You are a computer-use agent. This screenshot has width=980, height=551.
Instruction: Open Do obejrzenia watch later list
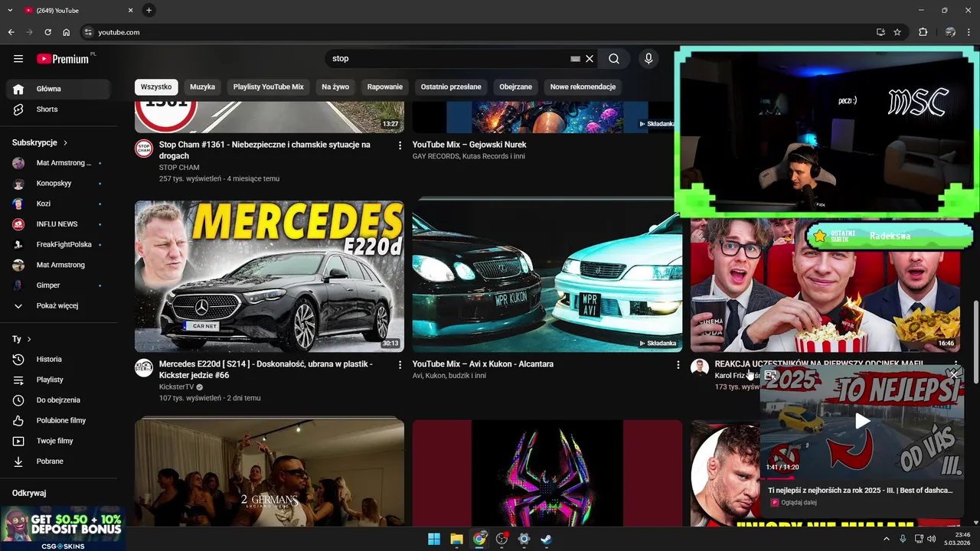[x=58, y=400]
